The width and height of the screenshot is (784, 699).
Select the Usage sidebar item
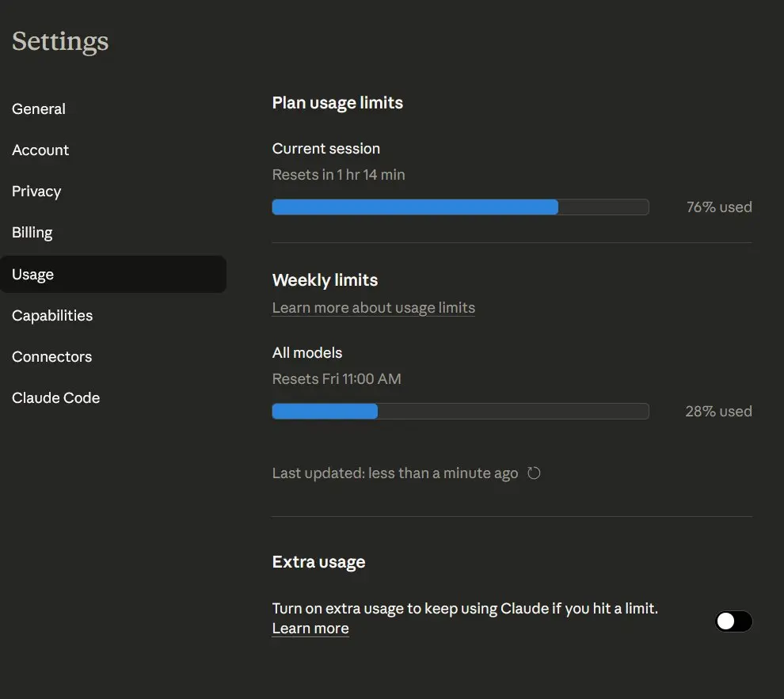tap(33, 275)
